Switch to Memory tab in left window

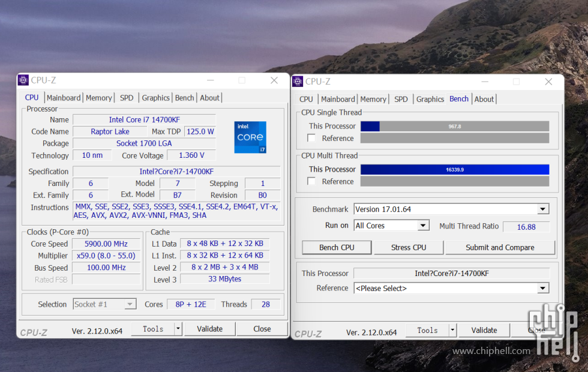coord(98,98)
